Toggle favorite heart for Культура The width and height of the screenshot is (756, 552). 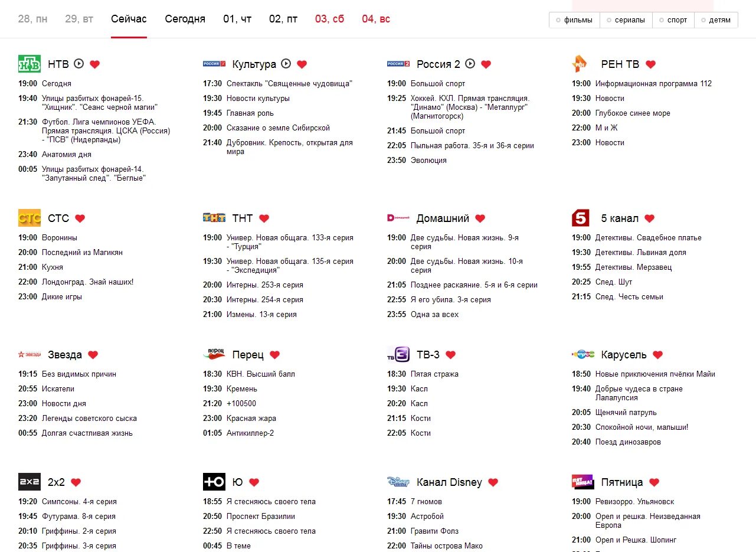point(302,64)
